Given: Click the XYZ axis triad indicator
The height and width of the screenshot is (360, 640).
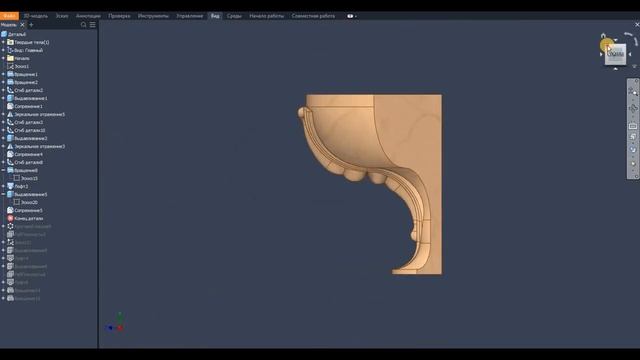Looking at the screenshot, I should (x=116, y=322).
